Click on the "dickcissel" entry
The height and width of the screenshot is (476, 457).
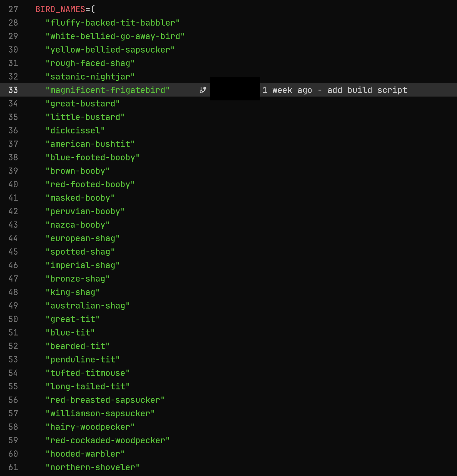click(x=75, y=131)
